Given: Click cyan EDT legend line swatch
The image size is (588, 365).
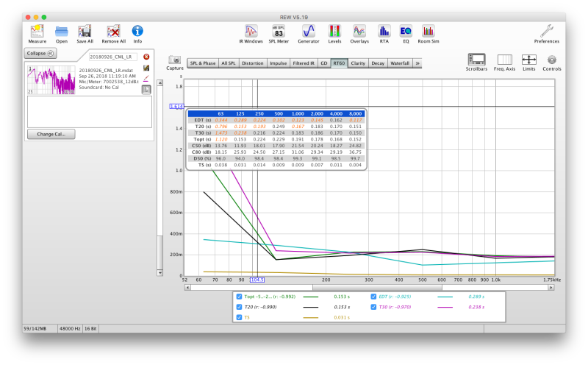Looking at the screenshot, I should coord(445,297).
